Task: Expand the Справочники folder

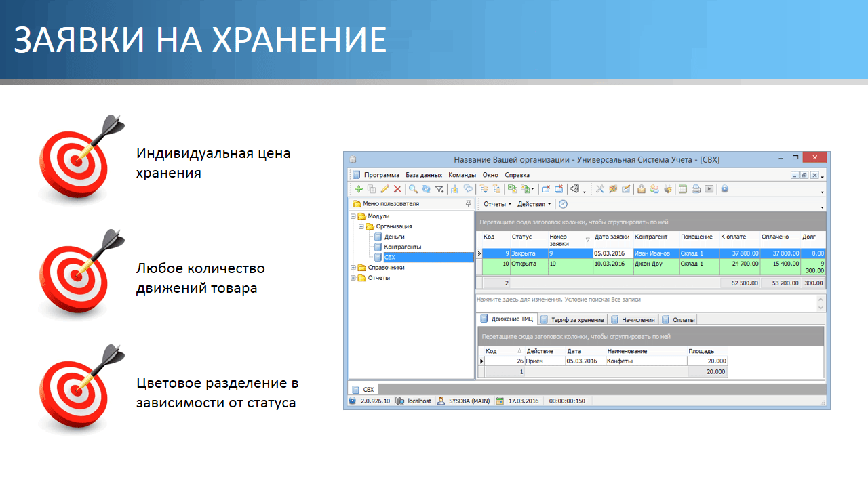Action: [353, 268]
